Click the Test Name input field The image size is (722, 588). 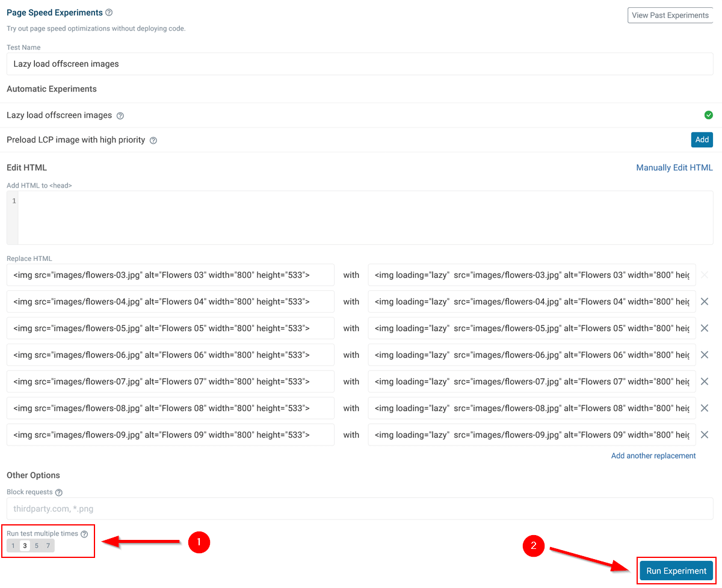click(x=360, y=64)
